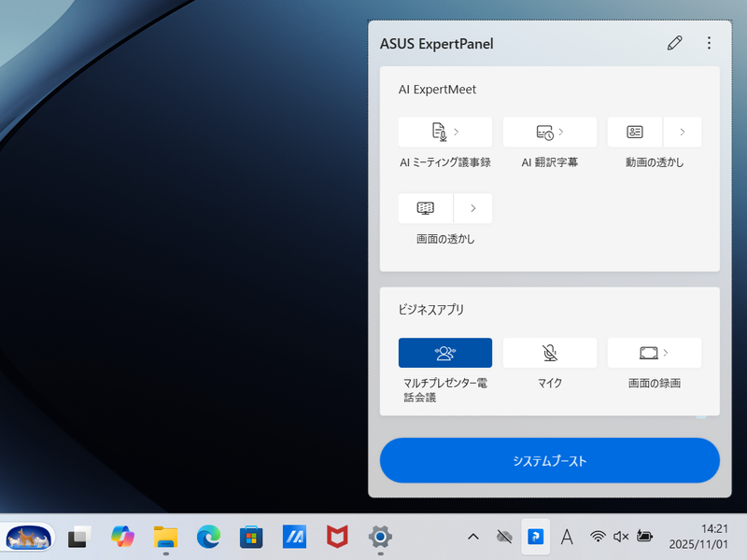Viewport: 747px width, 560px height.
Task: Show hidden icons in the system tray
Action: 473,538
